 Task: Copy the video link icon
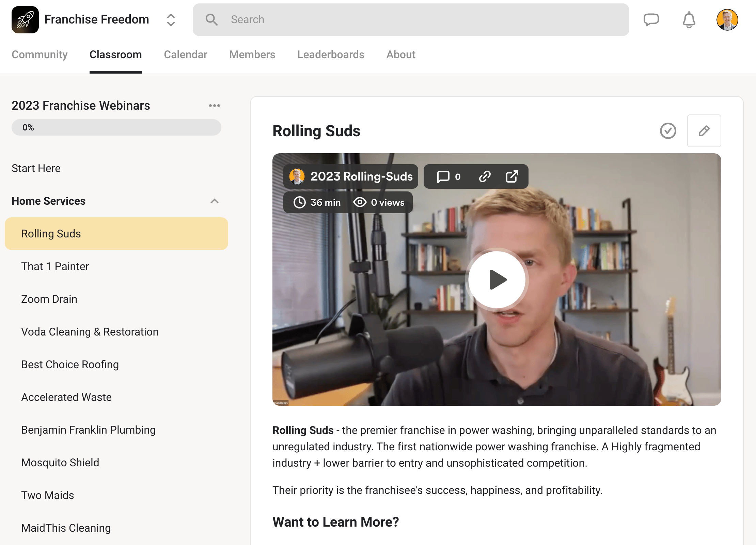(485, 176)
